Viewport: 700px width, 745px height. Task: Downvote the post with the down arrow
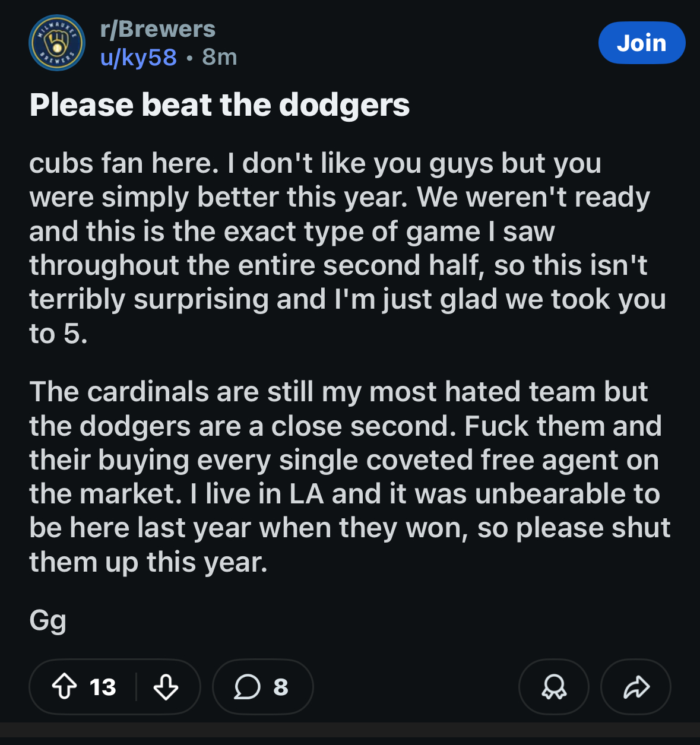pos(166,687)
